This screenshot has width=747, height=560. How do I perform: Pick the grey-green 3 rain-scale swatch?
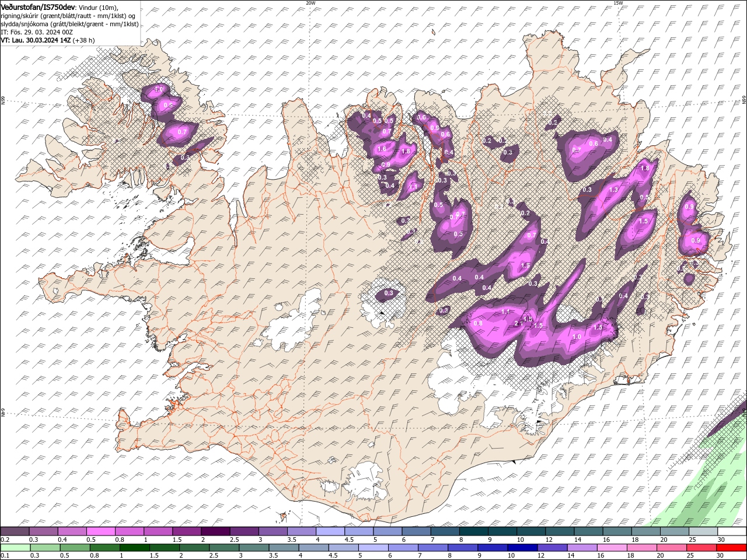(x=254, y=547)
